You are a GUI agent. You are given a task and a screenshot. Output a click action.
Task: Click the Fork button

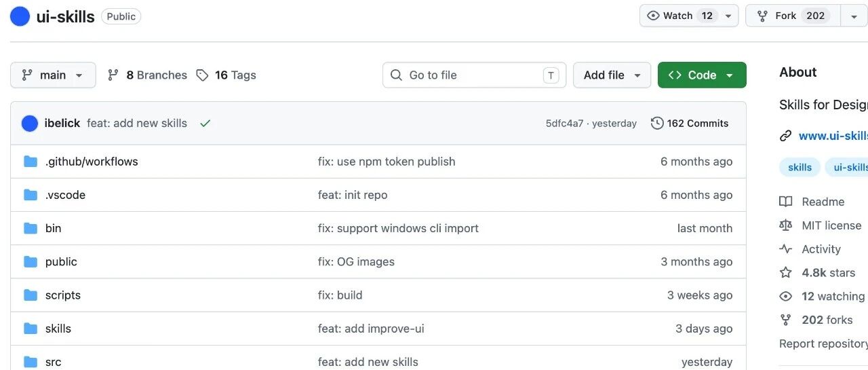[793, 16]
